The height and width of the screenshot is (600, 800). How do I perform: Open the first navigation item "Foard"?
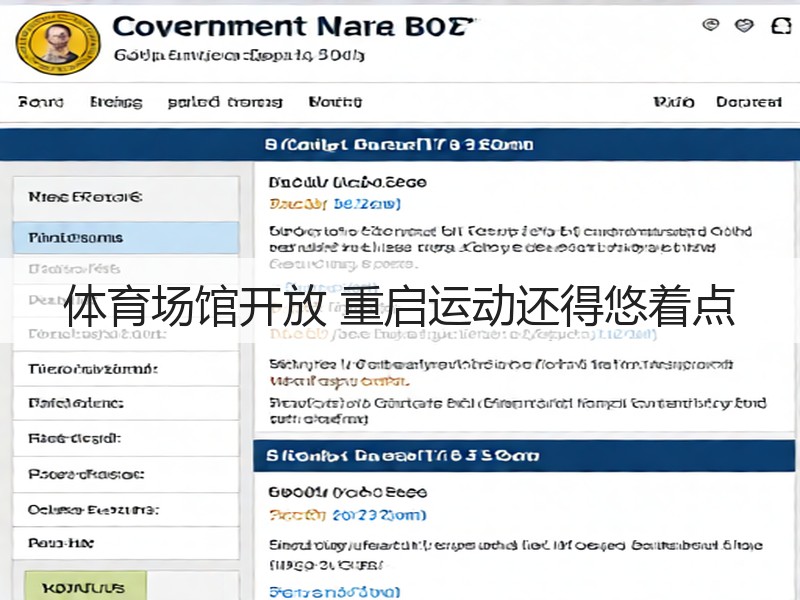tap(41, 102)
